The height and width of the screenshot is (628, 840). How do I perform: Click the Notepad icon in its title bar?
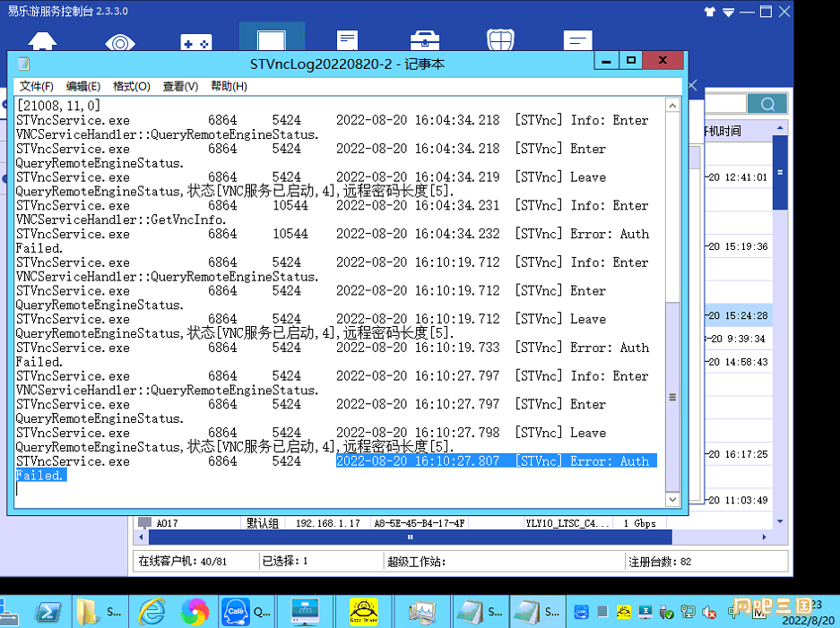pyautogui.click(x=23, y=65)
